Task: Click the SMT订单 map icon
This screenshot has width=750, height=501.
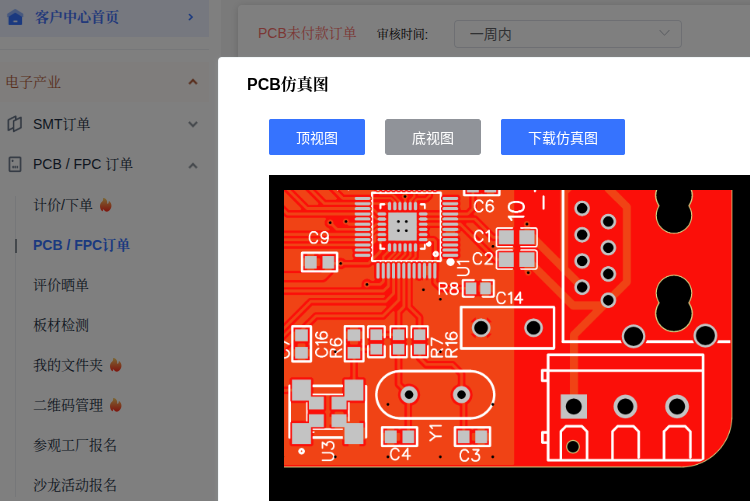Action: (x=15, y=124)
